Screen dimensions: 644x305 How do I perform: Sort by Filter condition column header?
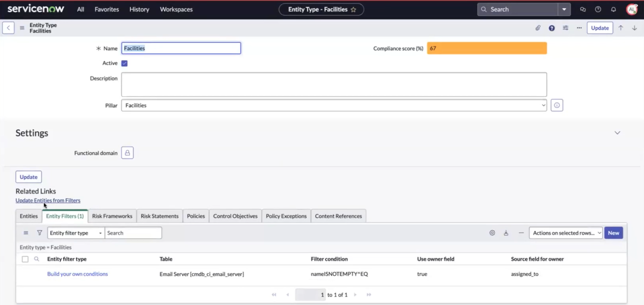[x=329, y=259]
